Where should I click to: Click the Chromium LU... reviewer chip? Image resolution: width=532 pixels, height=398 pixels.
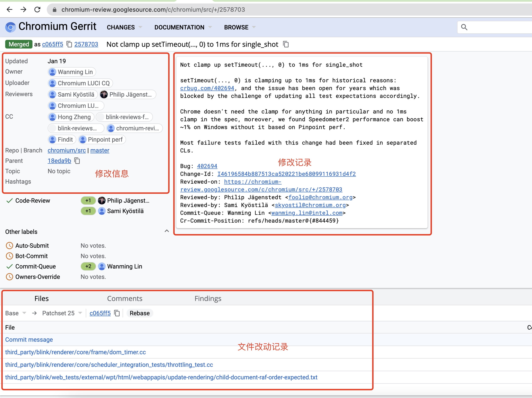click(x=76, y=106)
